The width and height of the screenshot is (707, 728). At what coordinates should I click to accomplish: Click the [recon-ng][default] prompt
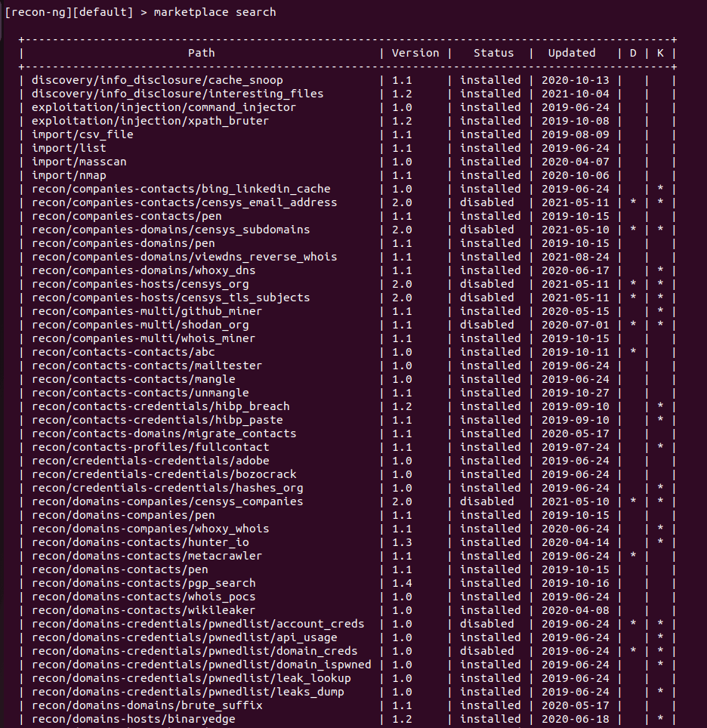point(69,12)
